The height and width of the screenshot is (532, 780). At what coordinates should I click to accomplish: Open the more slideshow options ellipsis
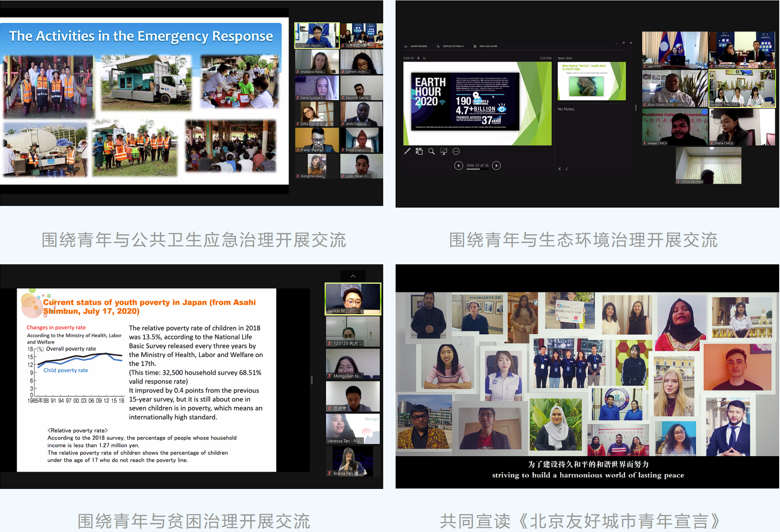[456, 152]
